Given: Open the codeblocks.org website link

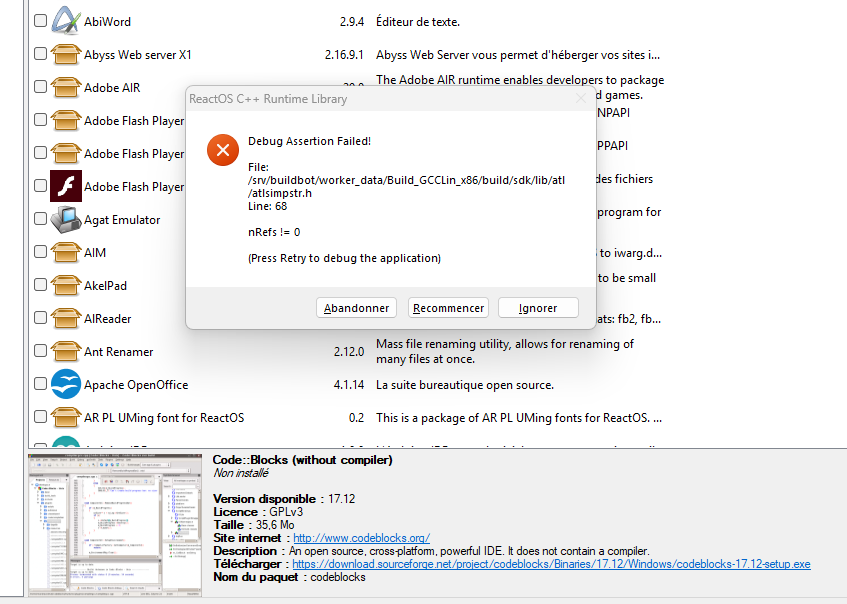Looking at the screenshot, I should tap(361, 538).
